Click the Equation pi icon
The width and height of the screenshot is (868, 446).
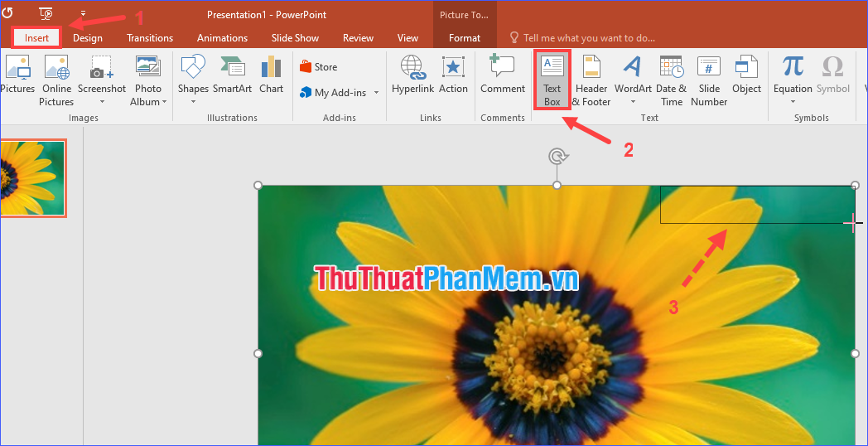(x=793, y=67)
